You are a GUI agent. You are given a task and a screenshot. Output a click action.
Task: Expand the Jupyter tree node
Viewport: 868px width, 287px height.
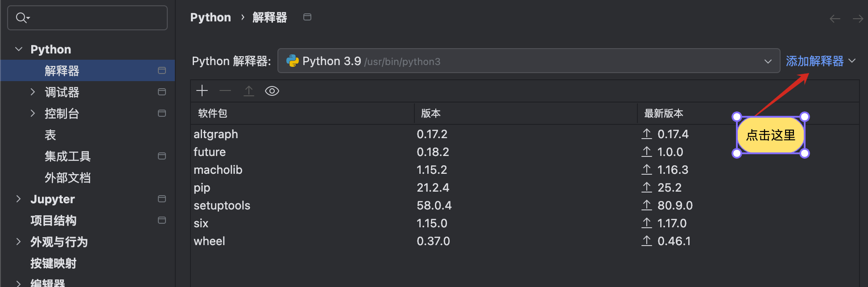18,199
